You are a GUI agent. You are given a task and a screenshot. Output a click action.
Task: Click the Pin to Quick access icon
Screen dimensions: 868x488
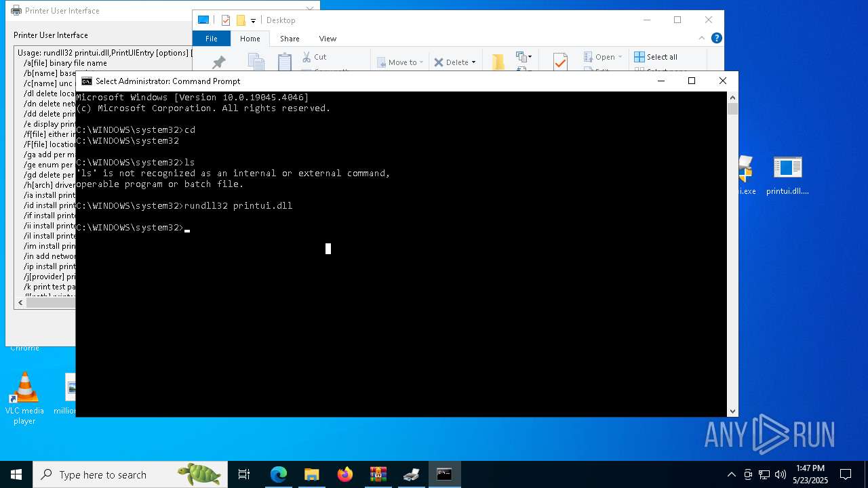click(x=218, y=62)
